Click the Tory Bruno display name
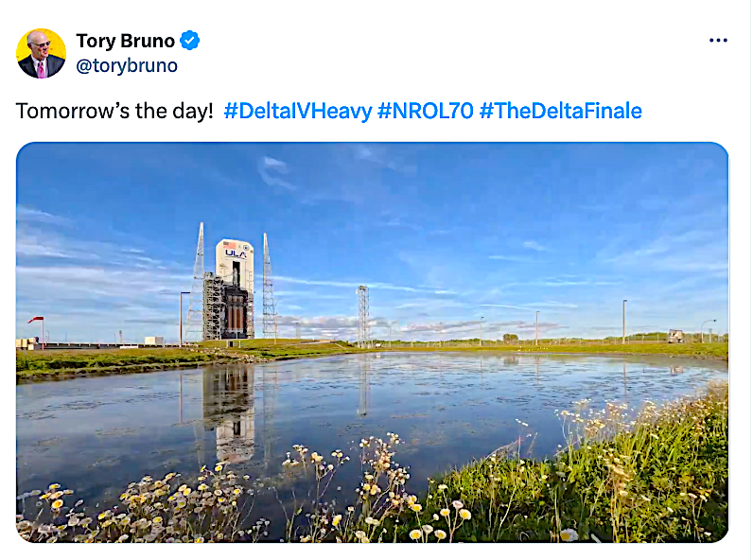Screen dimensions: 753x560 [125, 41]
